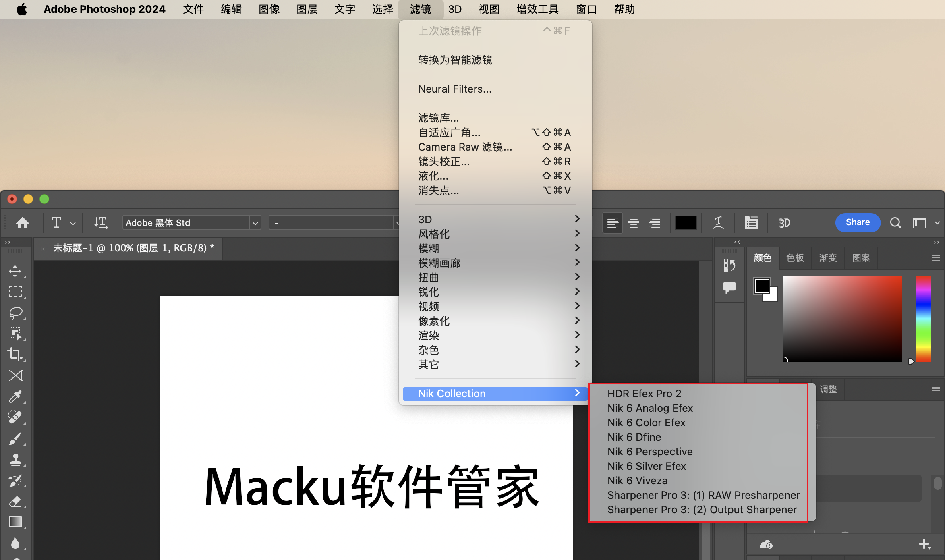Select the Lasso tool

click(x=15, y=313)
